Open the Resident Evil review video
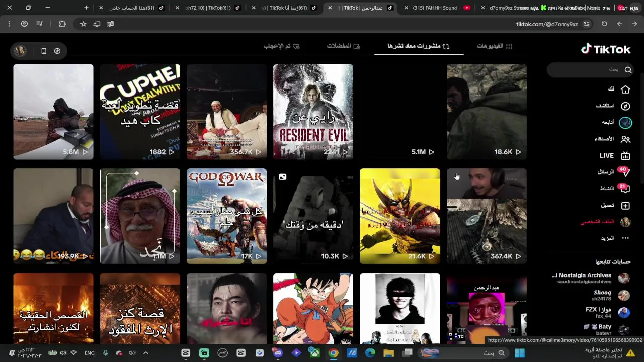 [313, 112]
